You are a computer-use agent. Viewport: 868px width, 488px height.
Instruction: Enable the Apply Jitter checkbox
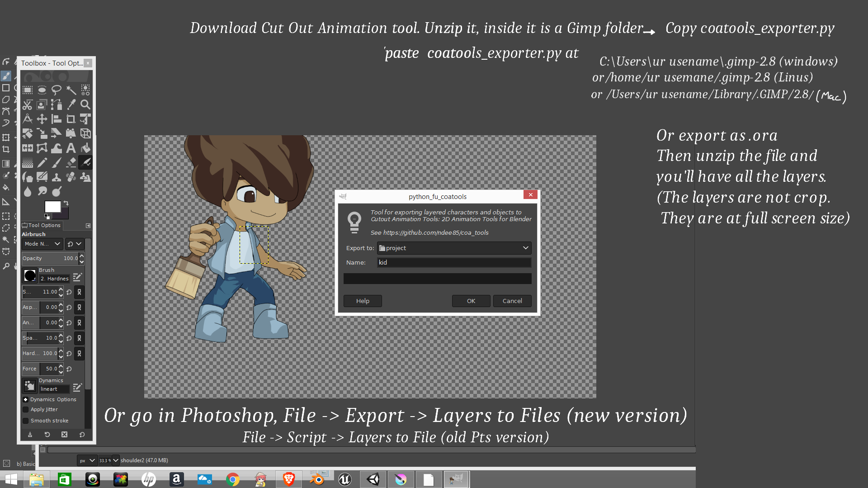tap(26, 409)
